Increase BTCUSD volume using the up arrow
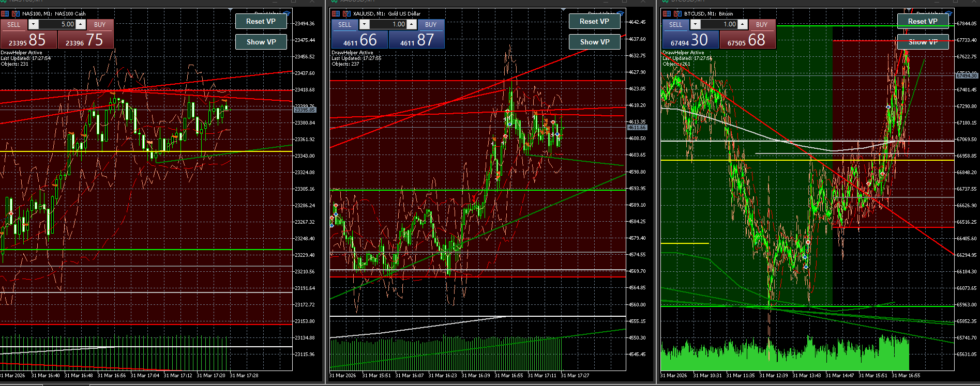 point(743,24)
